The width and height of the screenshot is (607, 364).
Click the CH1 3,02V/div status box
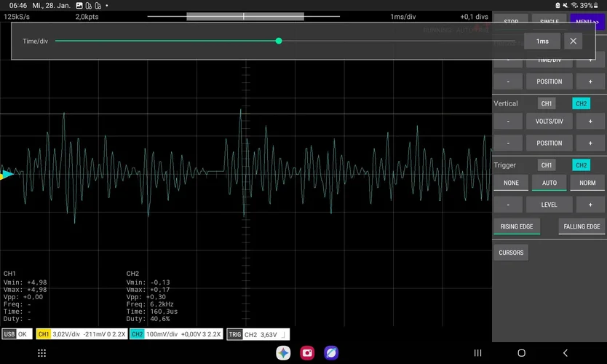82,334
